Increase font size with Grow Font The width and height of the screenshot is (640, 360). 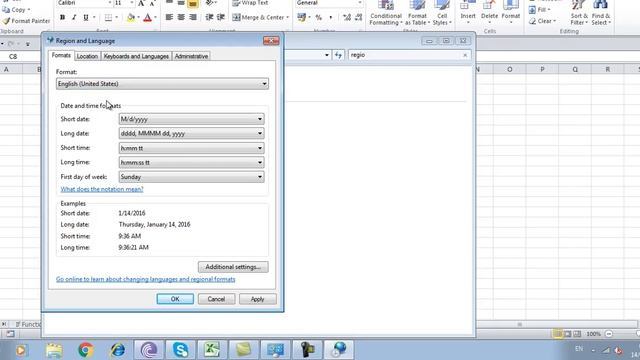tap(141, 4)
